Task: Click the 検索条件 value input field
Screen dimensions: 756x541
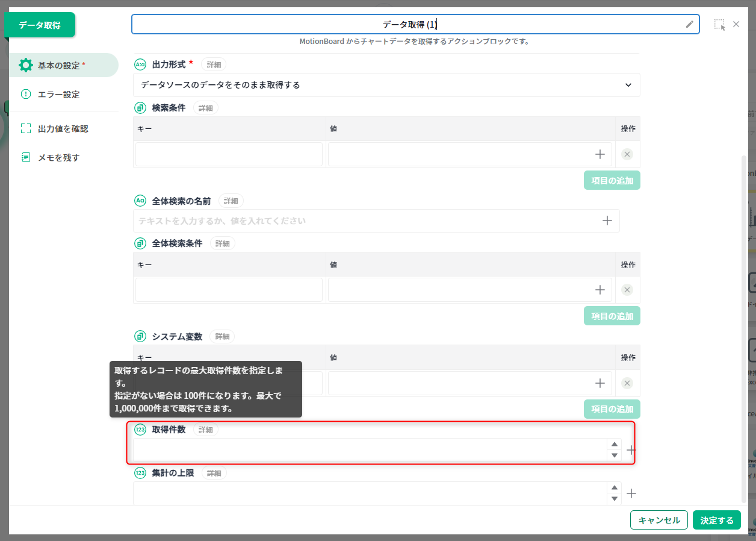Action: [470, 154]
